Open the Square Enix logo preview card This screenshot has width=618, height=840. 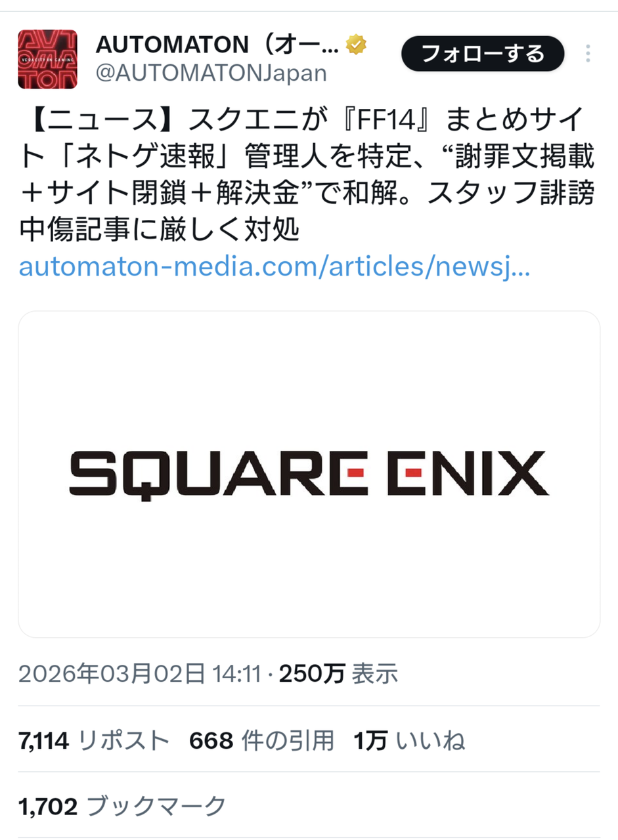pyautogui.click(x=309, y=474)
